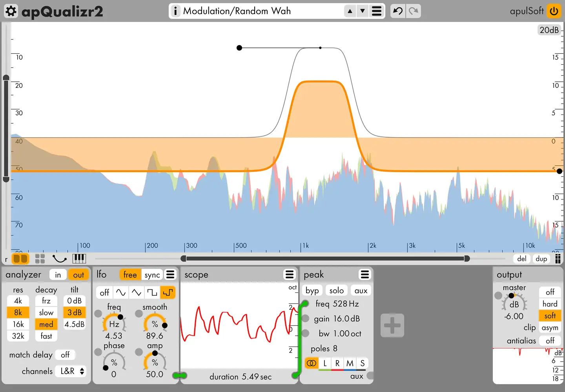This screenshot has height=392, width=565.
Task: Click the dup button
Action: pyautogui.click(x=541, y=259)
